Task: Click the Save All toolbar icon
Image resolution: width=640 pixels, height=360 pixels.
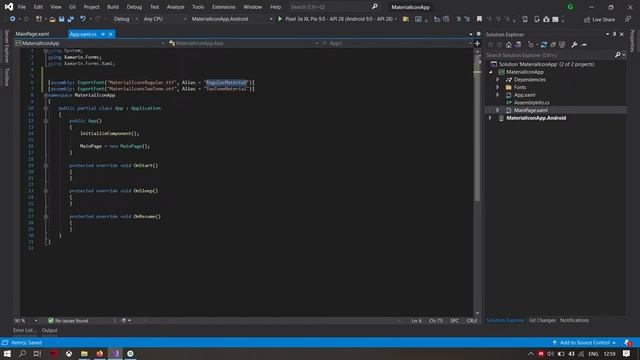Action: (x=71, y=19)
